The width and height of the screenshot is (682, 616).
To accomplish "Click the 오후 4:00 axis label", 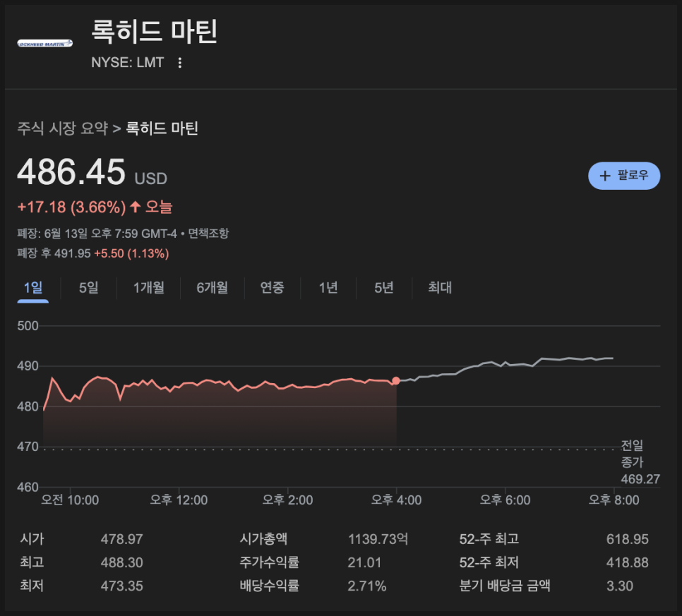I will pyautogui.click(x=396, y=500).
